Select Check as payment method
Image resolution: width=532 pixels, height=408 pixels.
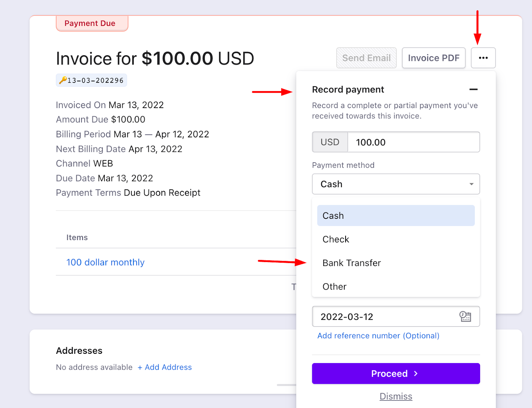(x=336, y=239)
